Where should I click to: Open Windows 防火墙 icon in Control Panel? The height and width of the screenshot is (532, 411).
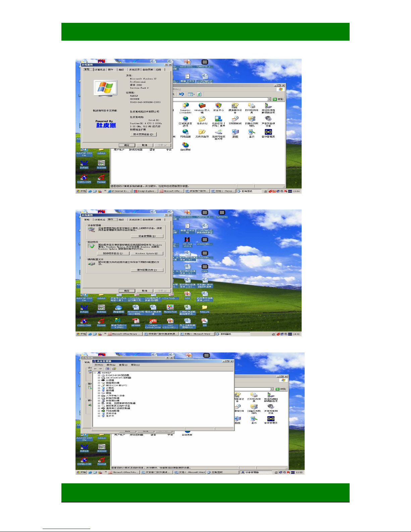pos(202,108)
